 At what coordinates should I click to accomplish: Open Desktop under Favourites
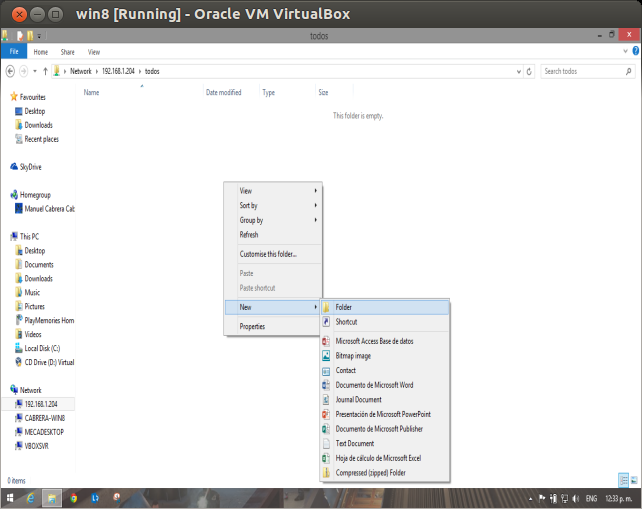(x=30, y=111)
